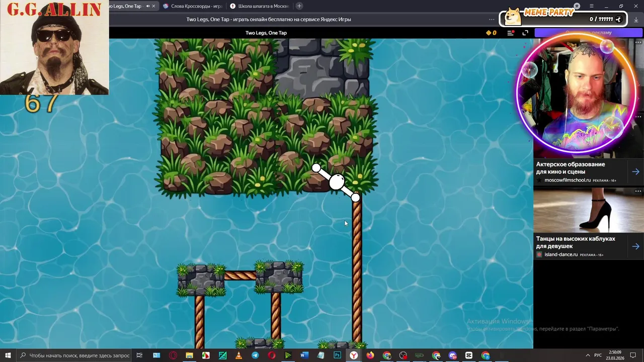Switch to the Школа шпагата в Москве tab

point(259,6)
